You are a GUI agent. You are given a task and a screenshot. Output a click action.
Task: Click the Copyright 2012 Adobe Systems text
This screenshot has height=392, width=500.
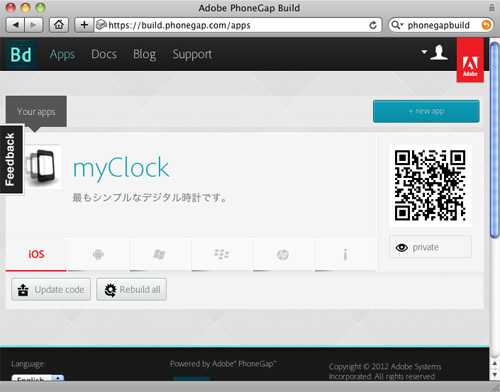(x=385, y=371)
